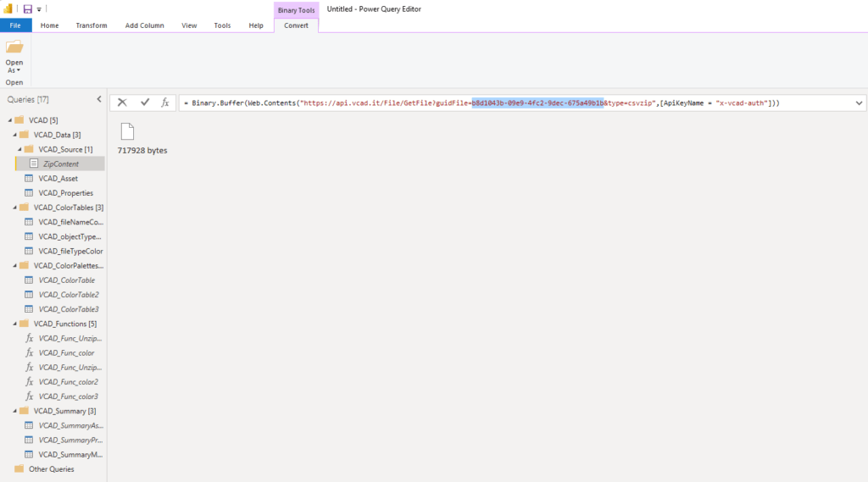Select the VCAD_Func_color function query
868x482 pixels.
coord(66,352)
